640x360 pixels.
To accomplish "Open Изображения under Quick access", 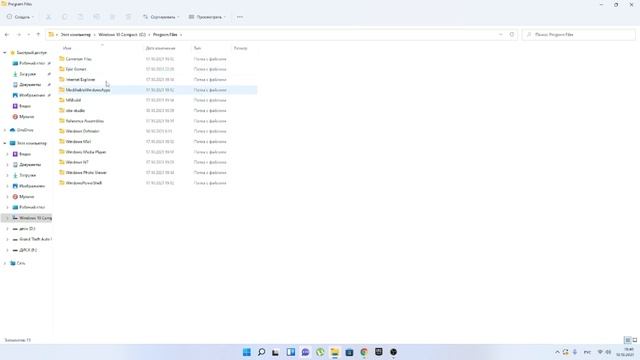I will coord(31,95).
